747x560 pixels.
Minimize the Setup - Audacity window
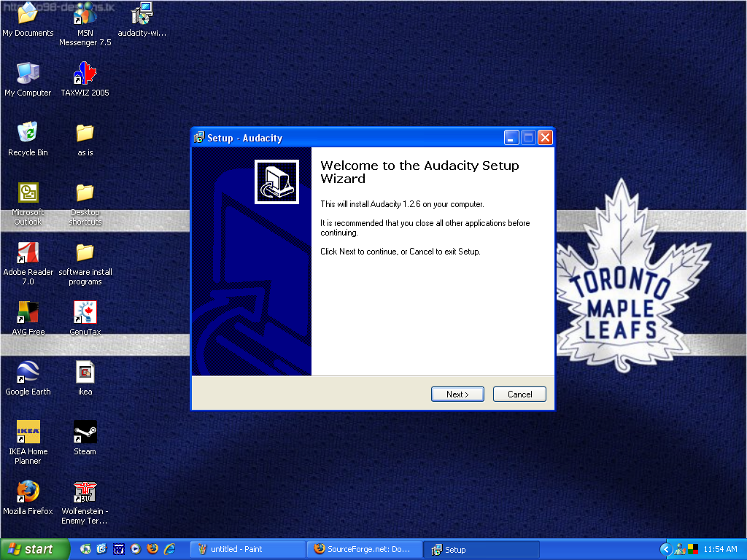coord(511,138)
